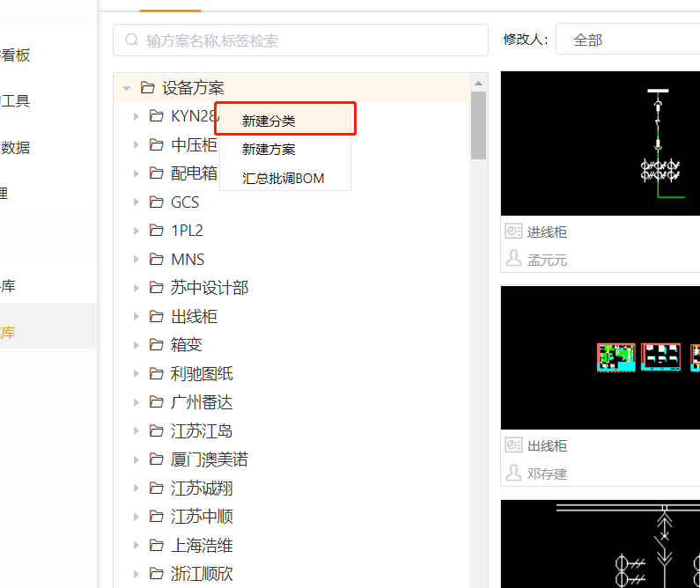The height and width of the screenshot is (588, 700).
Task: Click the 孟元元 author name
Action: [547, 260]
